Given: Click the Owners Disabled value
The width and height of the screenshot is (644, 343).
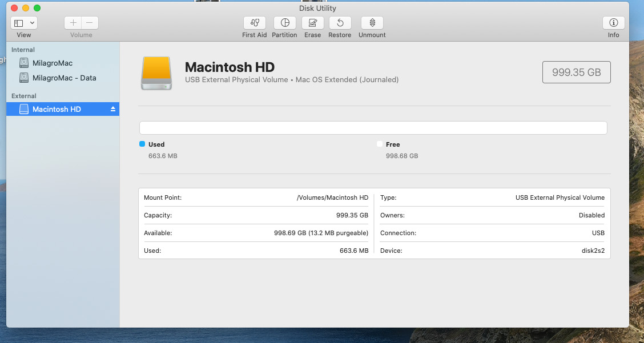Looking at the screenshot, I should [x=591, y=215].
